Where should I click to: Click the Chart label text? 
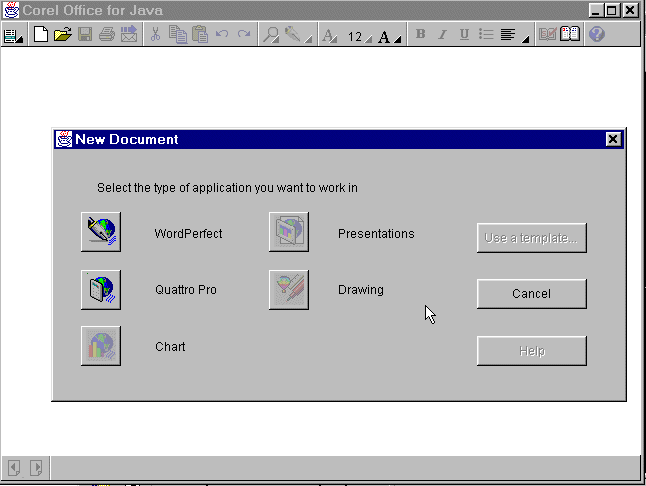[x=170, y=347]
